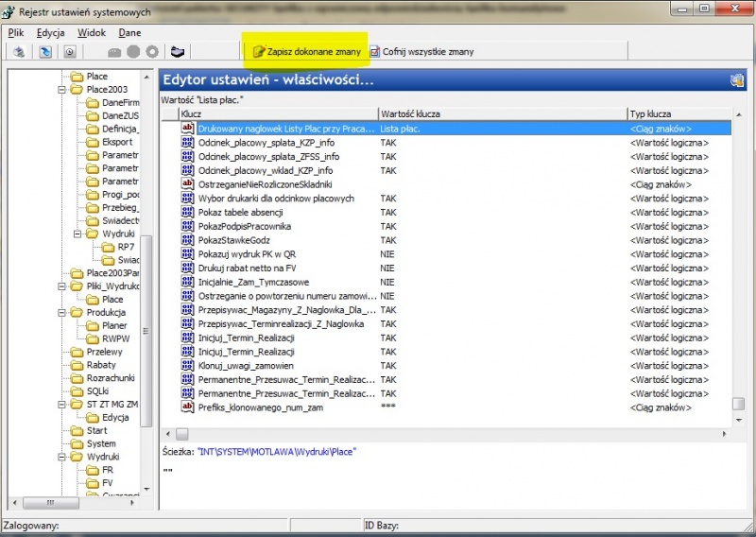Viewport: 756px width, 537px height.
Task: Click the icon beside Drukuj rabat netto na FV
Action: (187, 268)
